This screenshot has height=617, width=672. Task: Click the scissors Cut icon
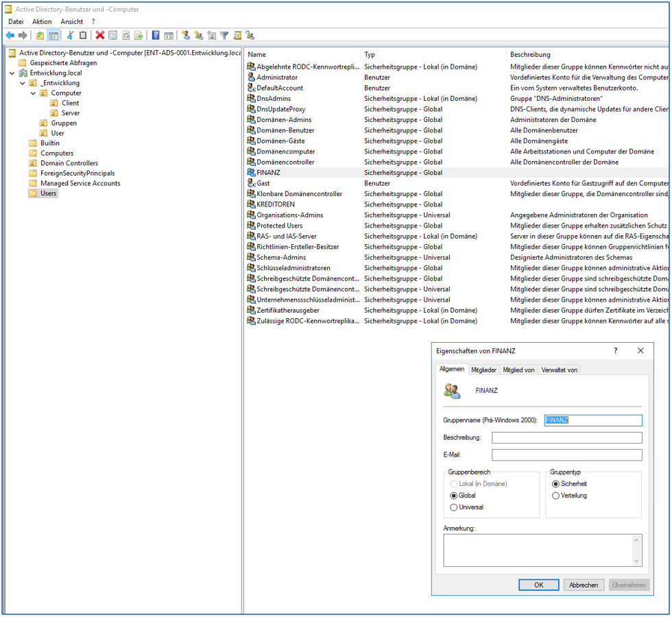(x=70, y=36)
